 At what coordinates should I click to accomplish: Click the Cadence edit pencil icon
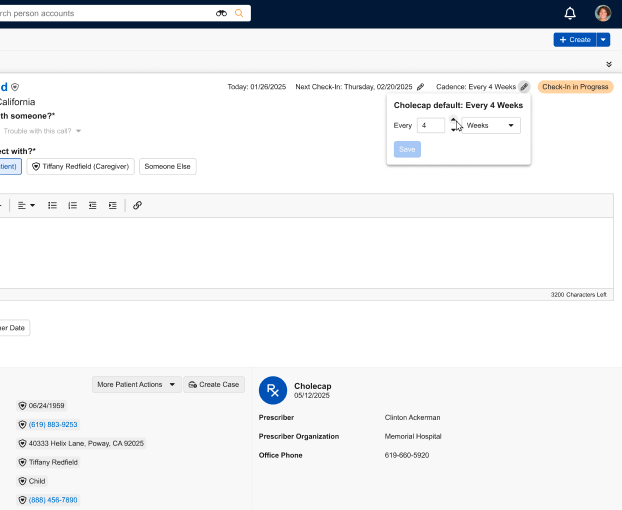point(524,87)
